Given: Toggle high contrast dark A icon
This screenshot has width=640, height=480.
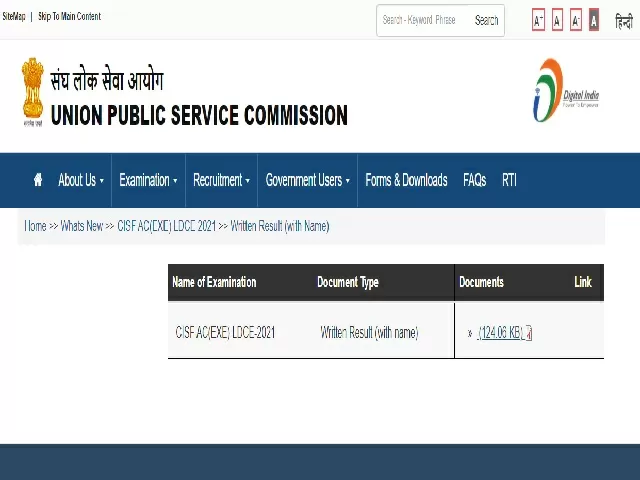Looking at the screenshot, I should (594, 20).
